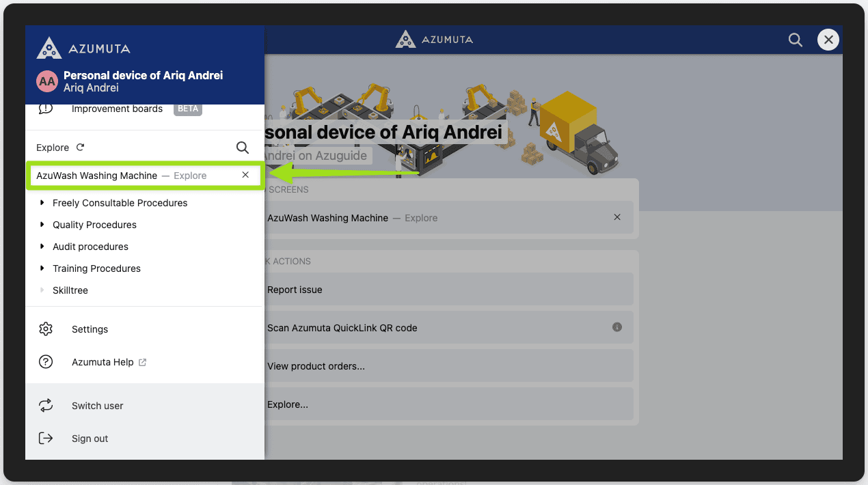The width and height of the screenshot is (868, 485).
Task: Expand the Audit procedures folder
Action: 42,247
